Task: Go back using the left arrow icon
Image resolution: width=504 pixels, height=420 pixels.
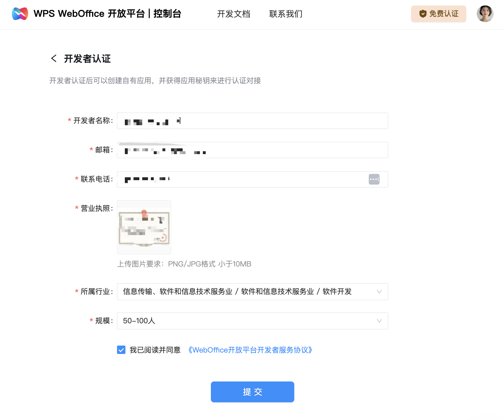Action: 54,58
